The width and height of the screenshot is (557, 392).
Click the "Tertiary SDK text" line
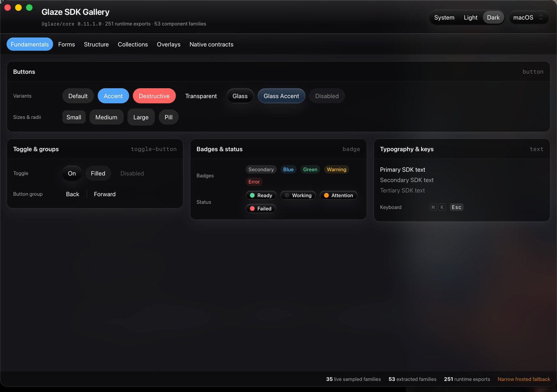tap(402, 191)
